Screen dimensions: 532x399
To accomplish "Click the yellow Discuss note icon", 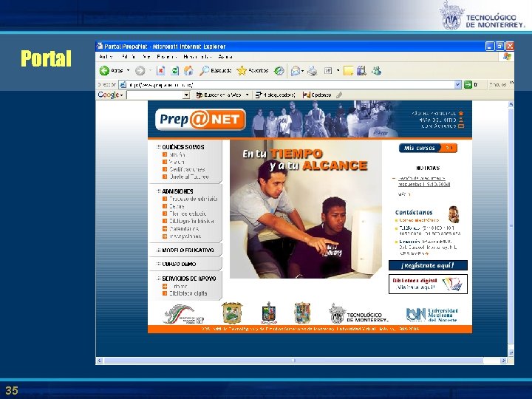I will click(x=348, y=71).
